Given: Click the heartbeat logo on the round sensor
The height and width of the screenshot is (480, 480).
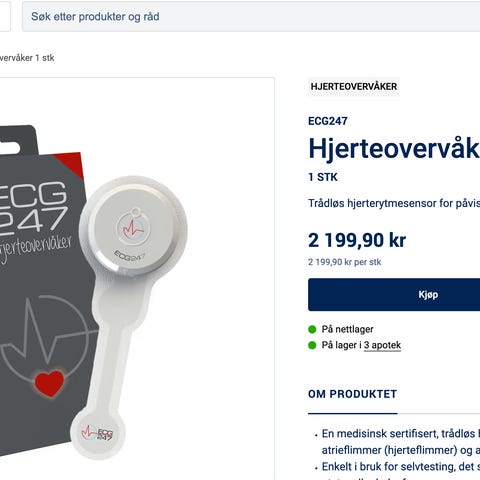Looking at the screenshot, I should click(x=132, y=227).
